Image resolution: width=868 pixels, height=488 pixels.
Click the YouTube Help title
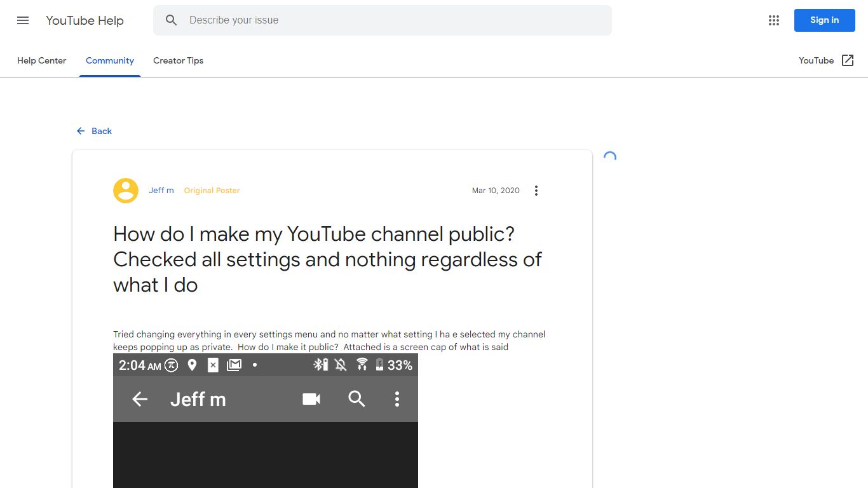(x=85, y=20)
